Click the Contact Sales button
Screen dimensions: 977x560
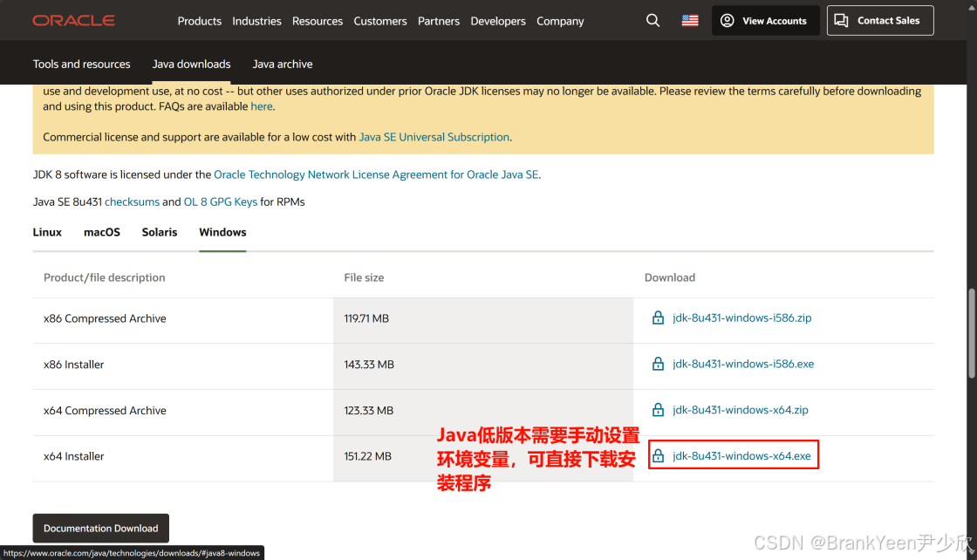[880, 21]
